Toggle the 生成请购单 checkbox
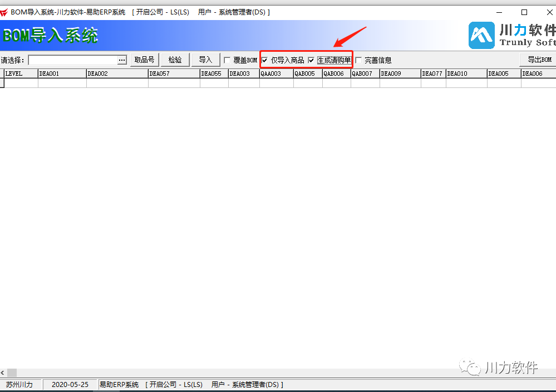The width and height of the screenshot is (556, 392). coord(311,60)
